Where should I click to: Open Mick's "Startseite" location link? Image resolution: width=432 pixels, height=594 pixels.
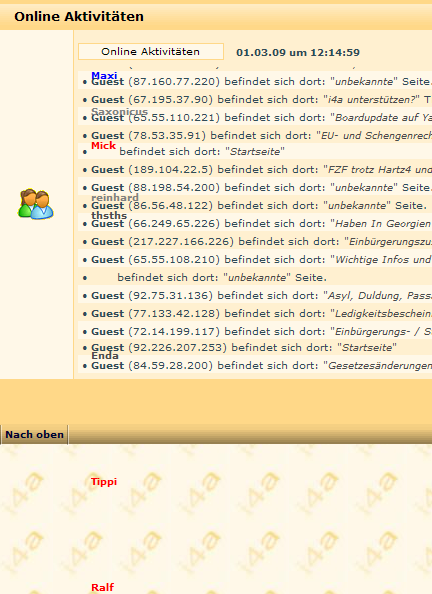tap(255, 152)
